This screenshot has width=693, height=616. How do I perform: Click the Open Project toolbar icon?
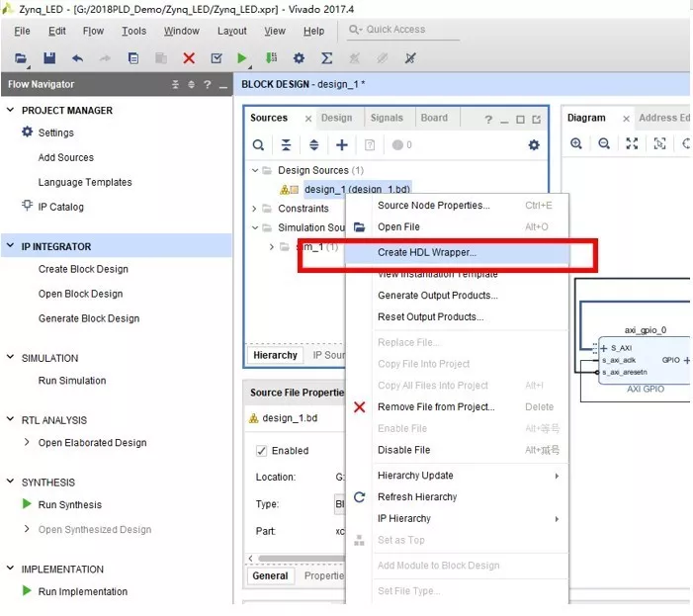(21, 58)
